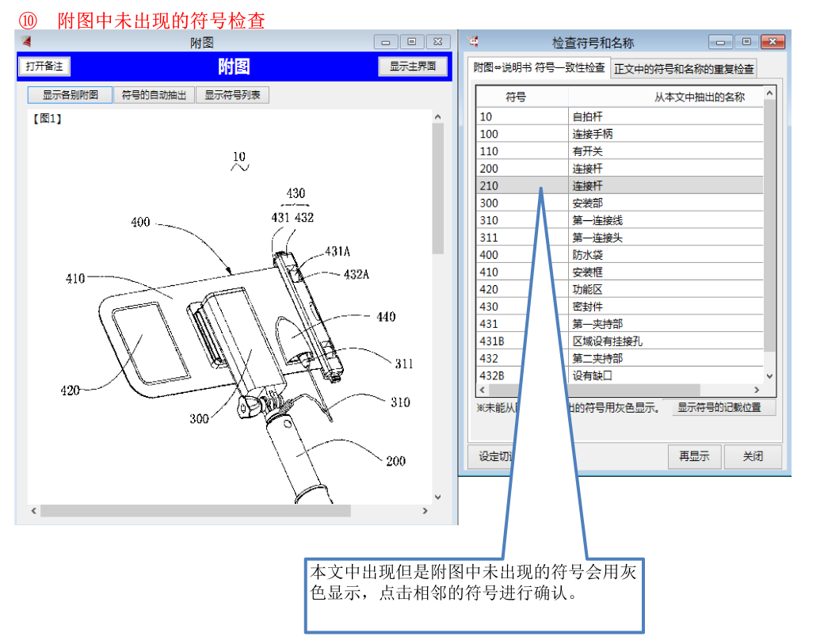The width and height of the screenshot is (824, 644).
Task: Click vertical scrollbar thumb of symbol table
Action: pos(769,225)
